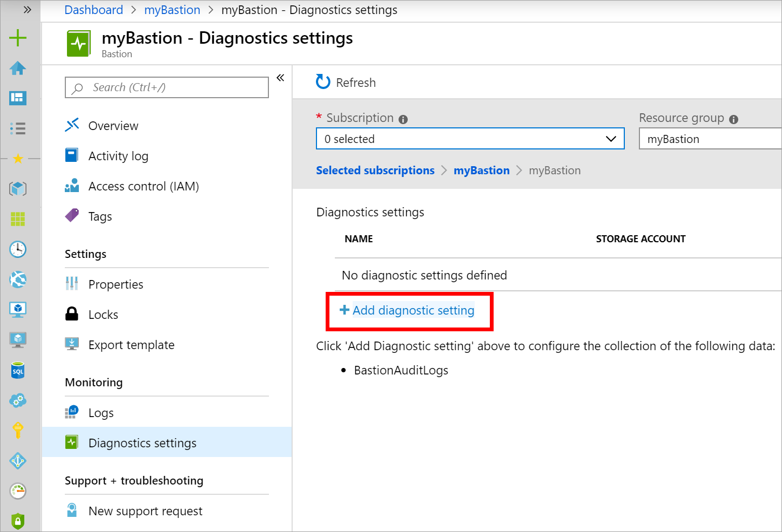Select Diagnostics settings under Monitoring
782x532 pixels.
[167, 442]
